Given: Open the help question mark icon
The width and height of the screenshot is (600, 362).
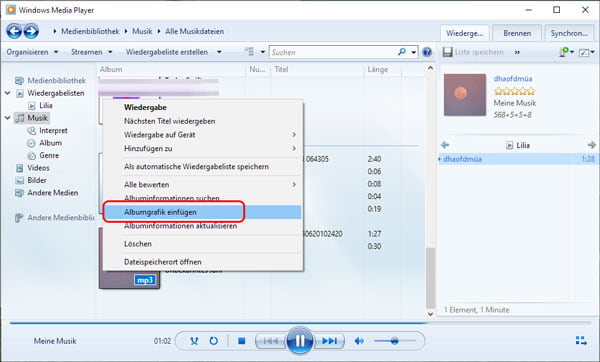Looking at the screenshot, I should point(427,52).
